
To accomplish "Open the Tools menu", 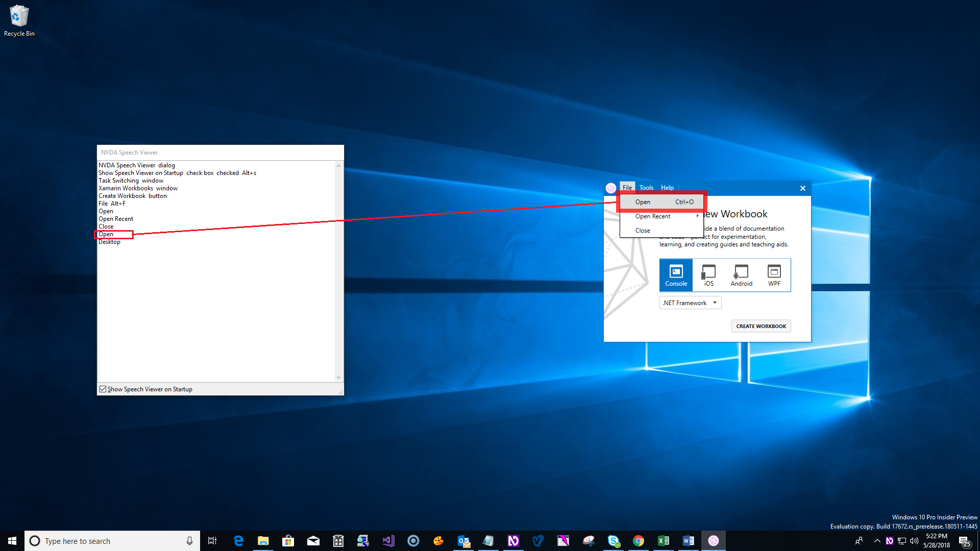I will pos(646,187).
